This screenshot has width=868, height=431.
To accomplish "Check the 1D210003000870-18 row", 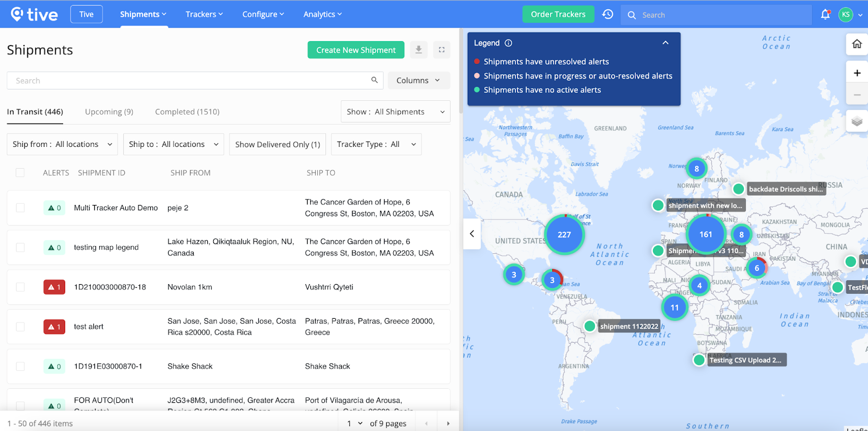I will 20,287.
